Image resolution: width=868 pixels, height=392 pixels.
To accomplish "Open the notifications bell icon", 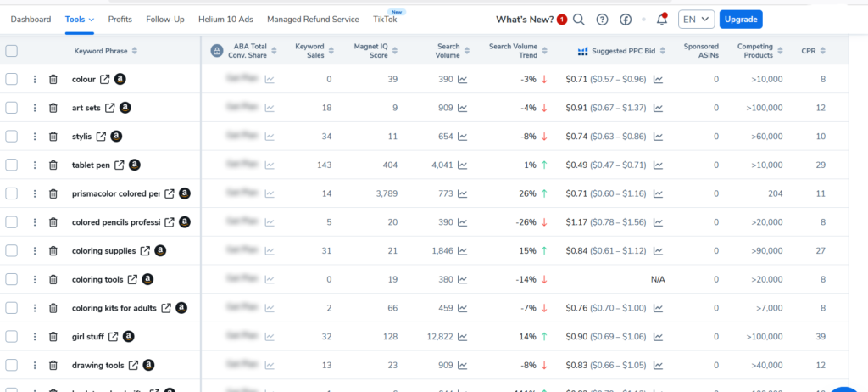I will 661,20.
